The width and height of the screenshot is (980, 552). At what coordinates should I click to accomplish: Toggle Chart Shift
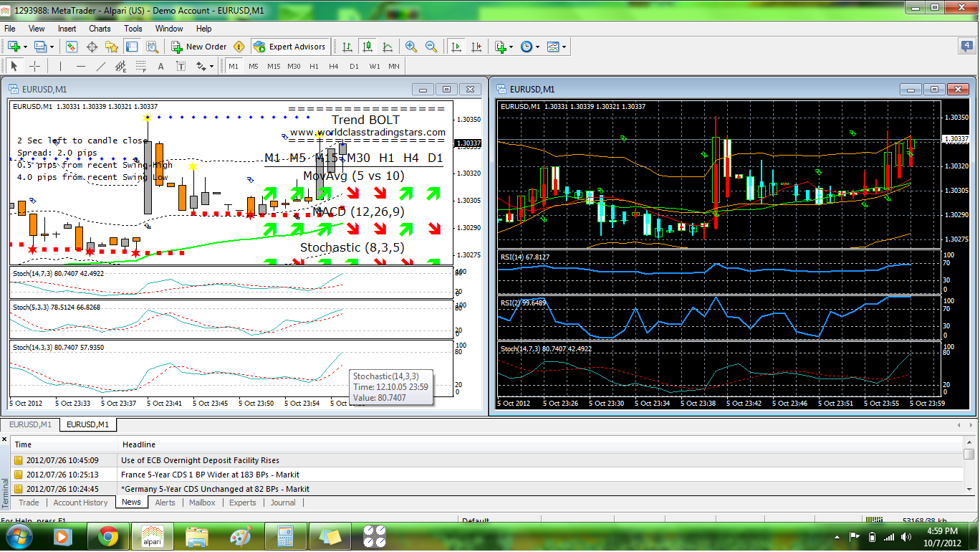tap(476, 47)
